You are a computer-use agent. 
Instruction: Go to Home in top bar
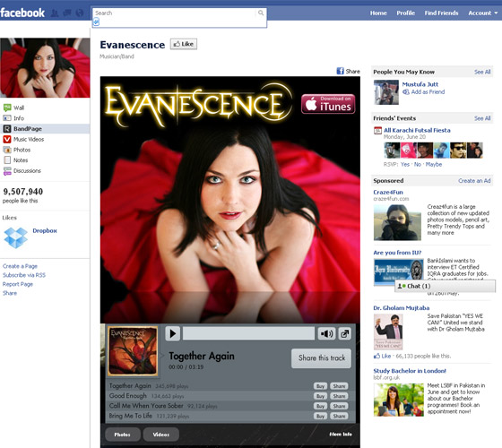pos(378,13)
